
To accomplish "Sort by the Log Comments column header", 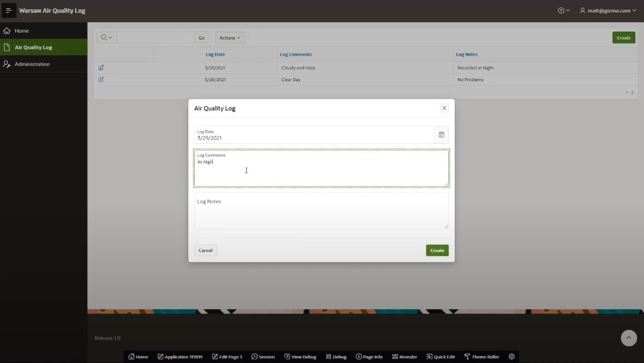I will pyautogui.click(x=296, y=54).
